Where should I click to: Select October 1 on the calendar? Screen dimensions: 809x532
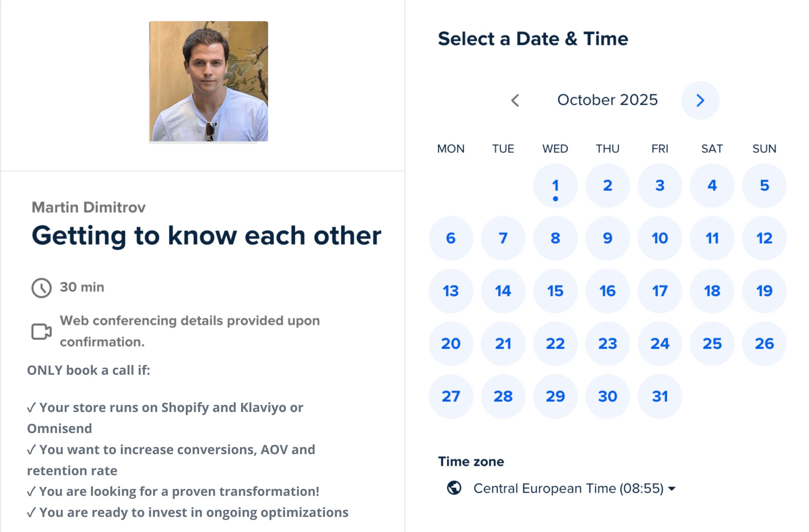click(x=556, y=185)
